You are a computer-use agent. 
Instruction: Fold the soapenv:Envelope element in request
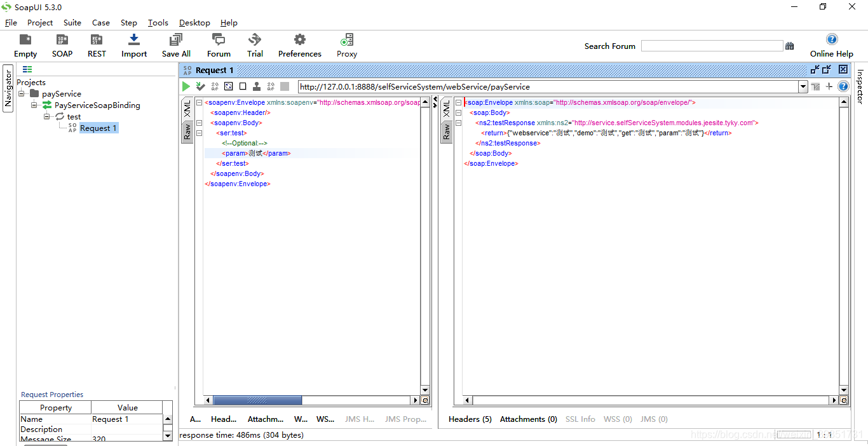pyautogui.click(x=199, y=102)
